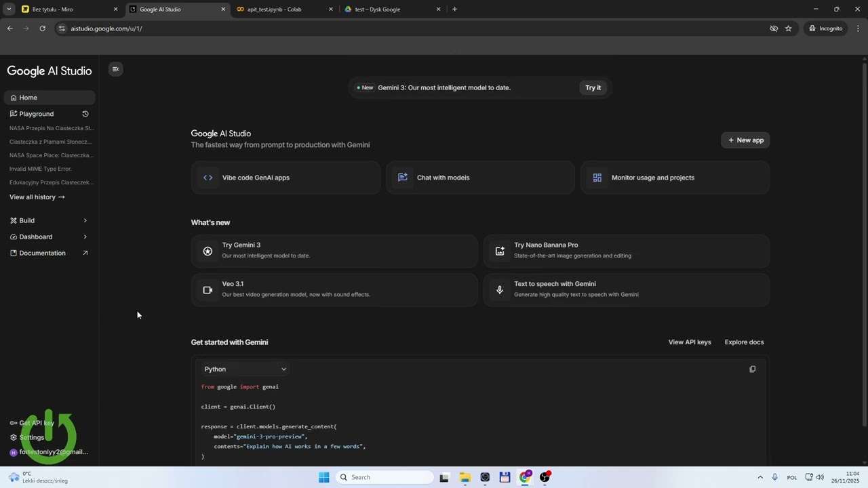This screenshot has width=868, height=488.
Task: Click the site information icon in address bar
Action: point(62,28)
